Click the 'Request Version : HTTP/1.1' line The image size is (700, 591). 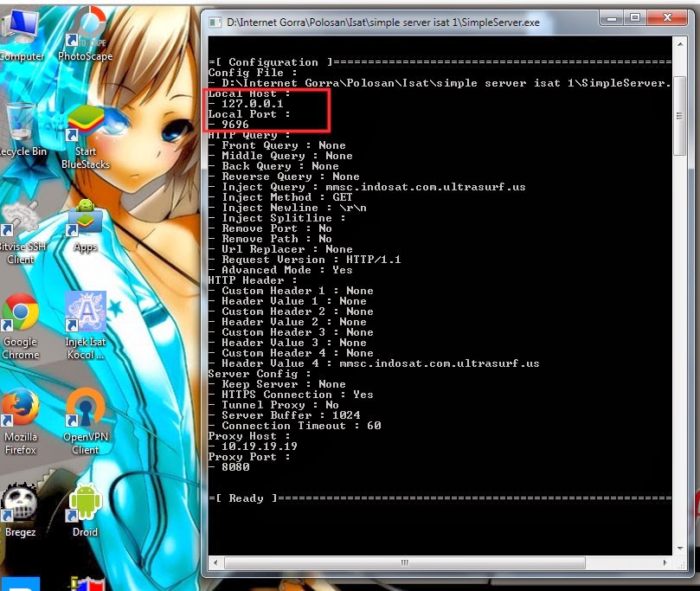tap(305, 260)
